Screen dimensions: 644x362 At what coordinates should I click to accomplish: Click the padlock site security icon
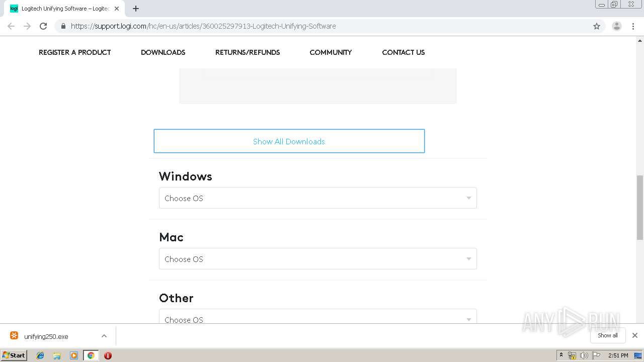[63, 26]
